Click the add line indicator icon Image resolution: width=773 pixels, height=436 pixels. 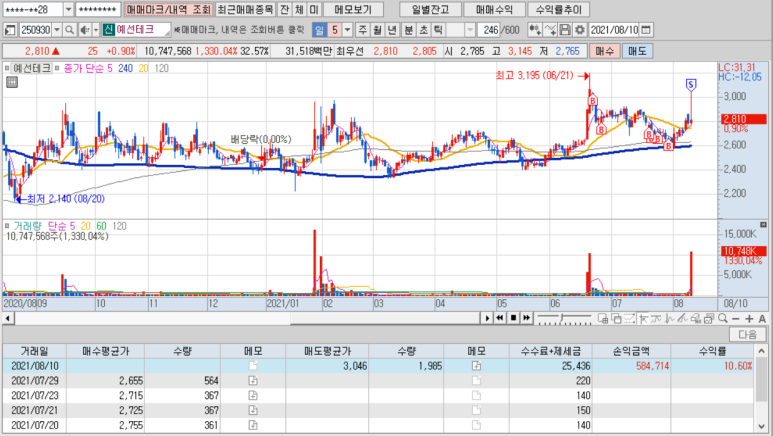(x=550, y=30)
